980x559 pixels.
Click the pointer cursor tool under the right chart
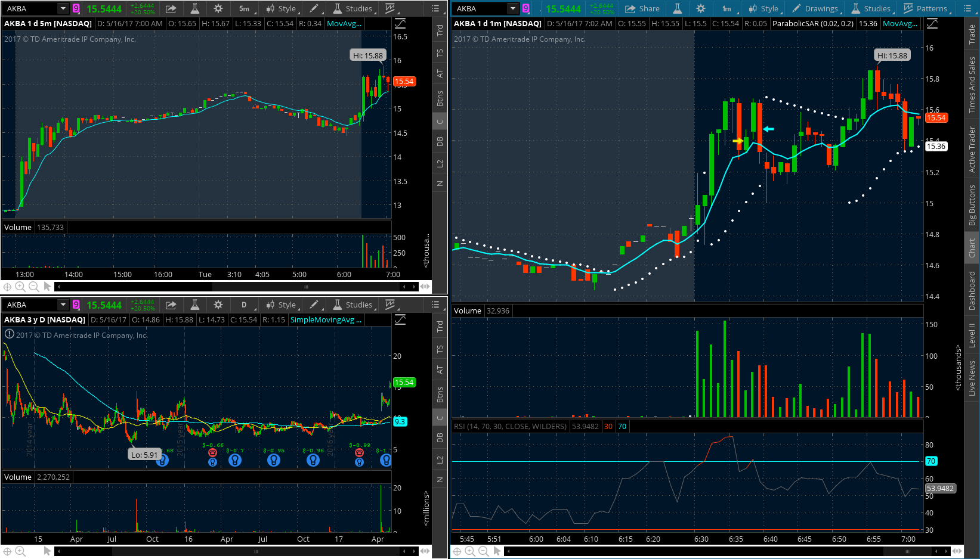497,551
